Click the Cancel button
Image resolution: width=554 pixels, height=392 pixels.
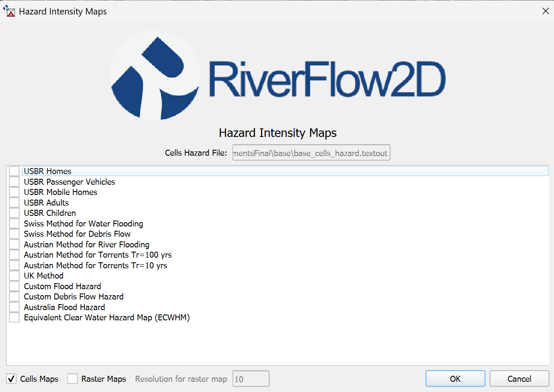[x=519, y=379]
